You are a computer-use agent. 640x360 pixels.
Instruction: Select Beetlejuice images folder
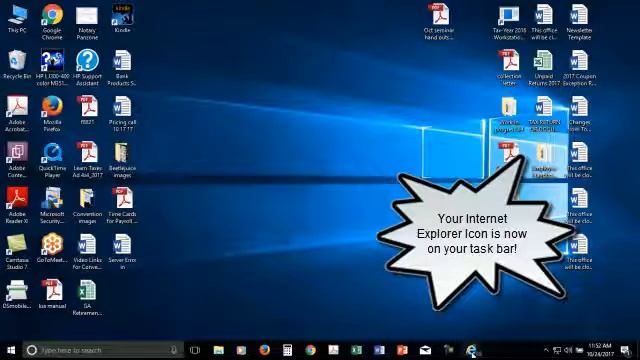pos(122,160)
